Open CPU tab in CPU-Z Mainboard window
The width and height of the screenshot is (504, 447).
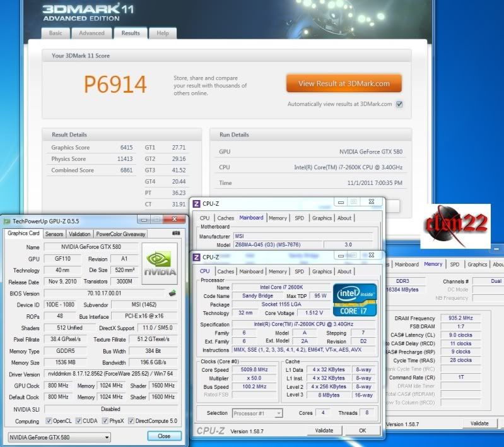click(x=204, y=218)
